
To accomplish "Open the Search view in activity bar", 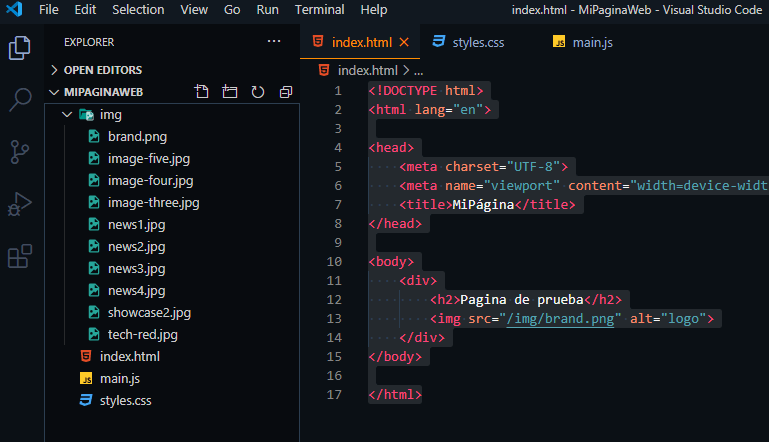I will click(x=20, y=100).
